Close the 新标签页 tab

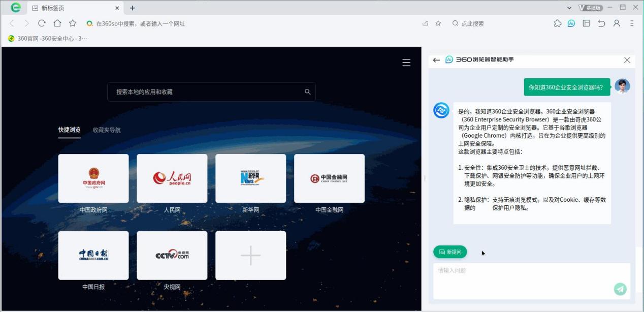tap(117, 8)
